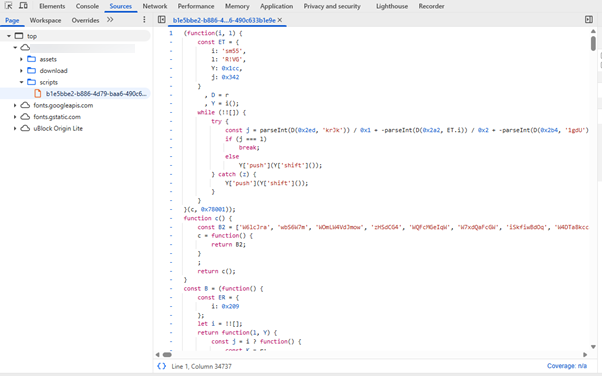Screen dimensions: 602x376
Task: Switch to the Network tab
Action: 155,6
